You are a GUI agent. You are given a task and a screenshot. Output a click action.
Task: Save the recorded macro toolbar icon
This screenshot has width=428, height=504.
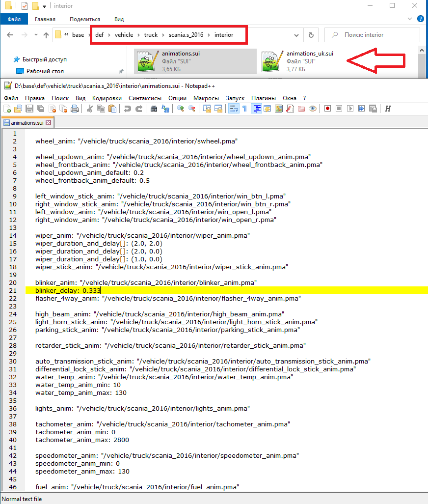[373, 109]
